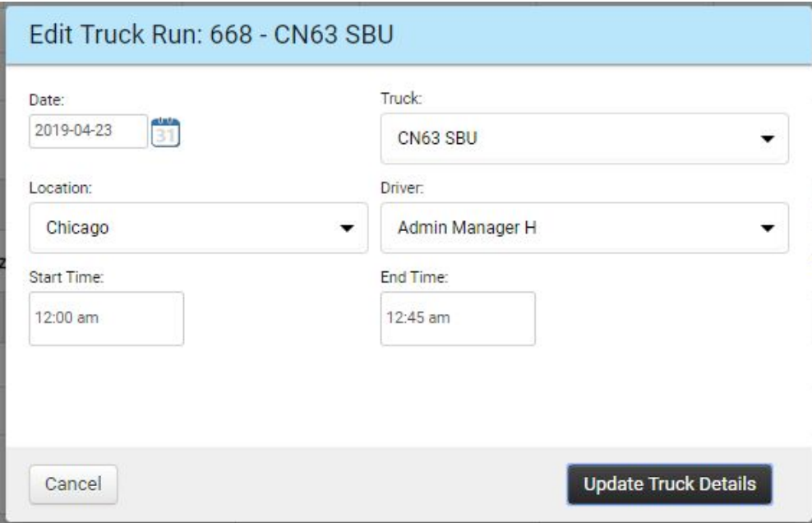Expand the Location dropdown showing Chicago

pyautogui.click(x=199, y=228)
